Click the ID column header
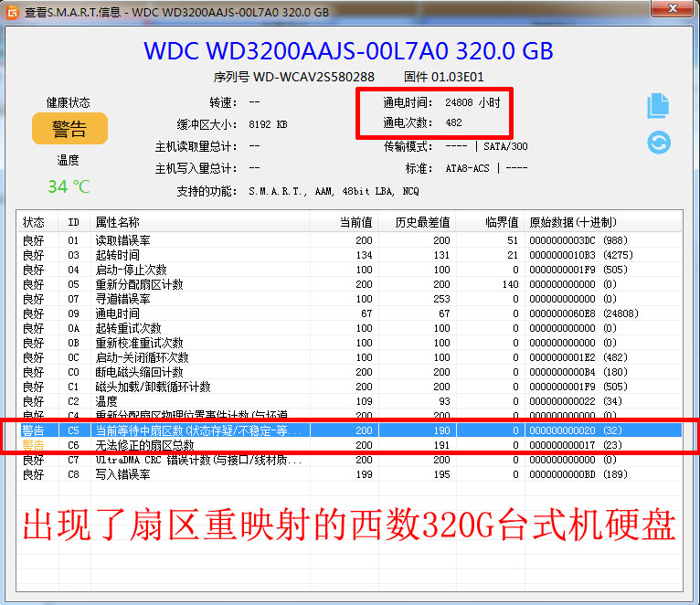Screen dimensions: 700x605 point(73,222)
